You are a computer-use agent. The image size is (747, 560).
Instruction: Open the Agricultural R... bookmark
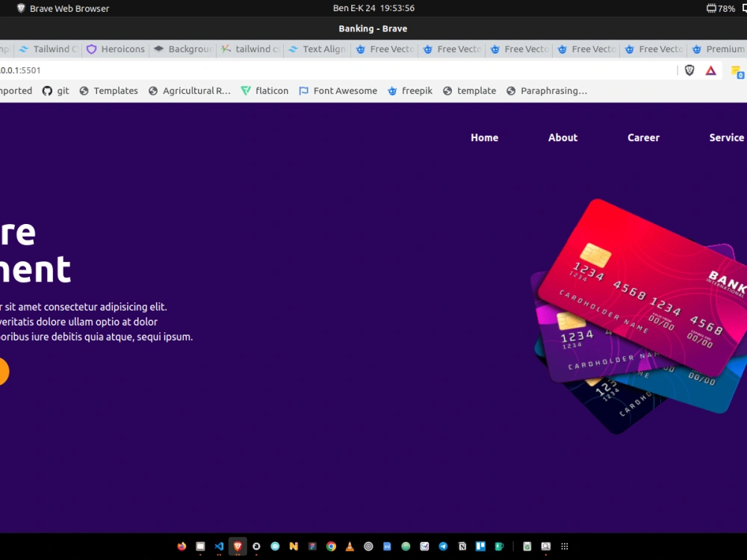(x=190, y=90)
